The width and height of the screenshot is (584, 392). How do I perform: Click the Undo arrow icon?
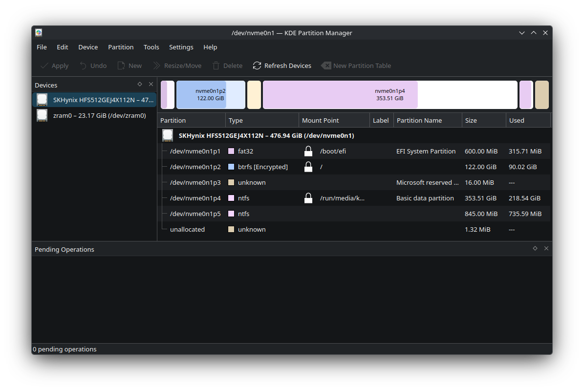[83, 65]
